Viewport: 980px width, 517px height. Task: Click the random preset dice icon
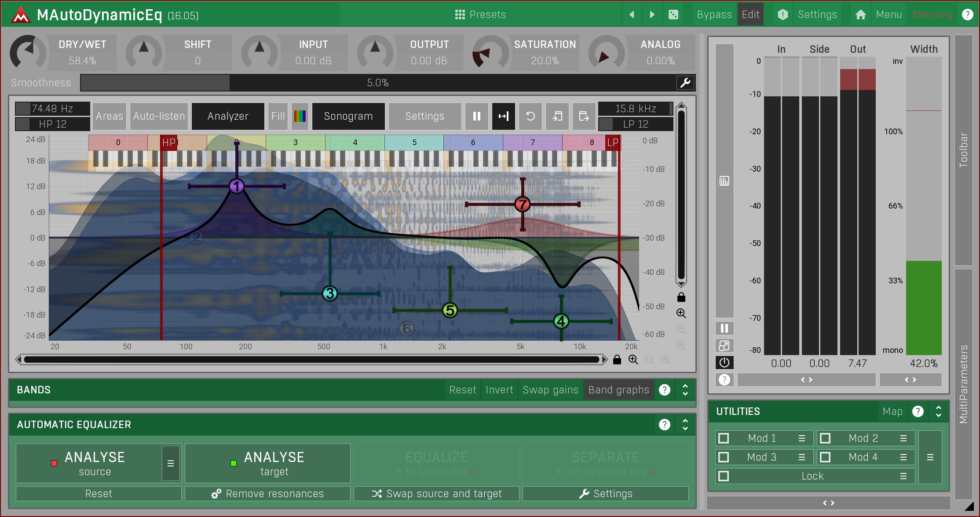point(673,15)
